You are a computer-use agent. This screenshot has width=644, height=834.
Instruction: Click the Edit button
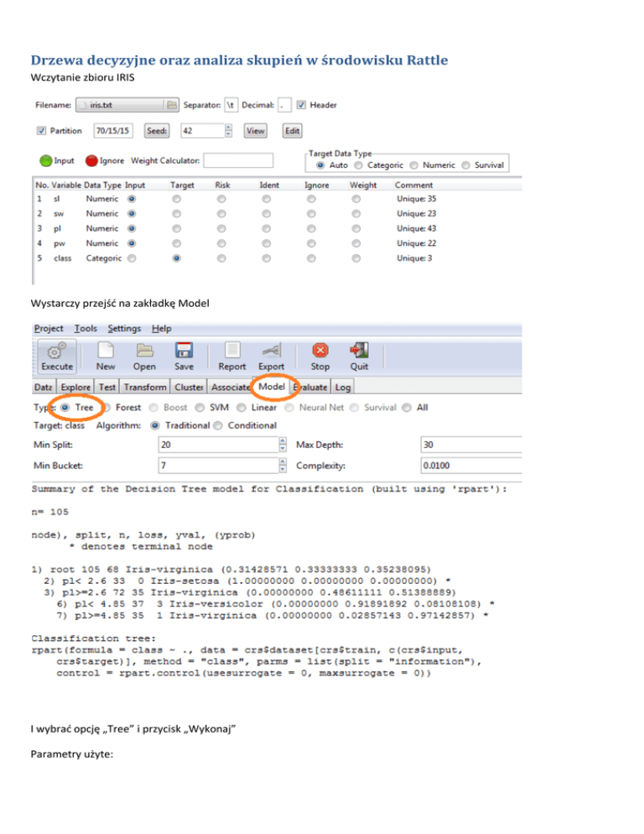click(x=292, y=131)
